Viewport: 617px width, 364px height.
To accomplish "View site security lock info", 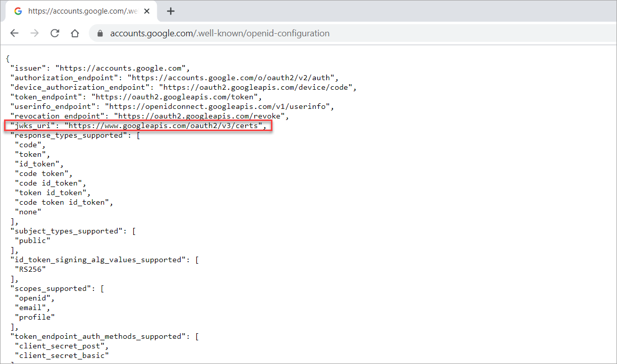I will [100, 33].
